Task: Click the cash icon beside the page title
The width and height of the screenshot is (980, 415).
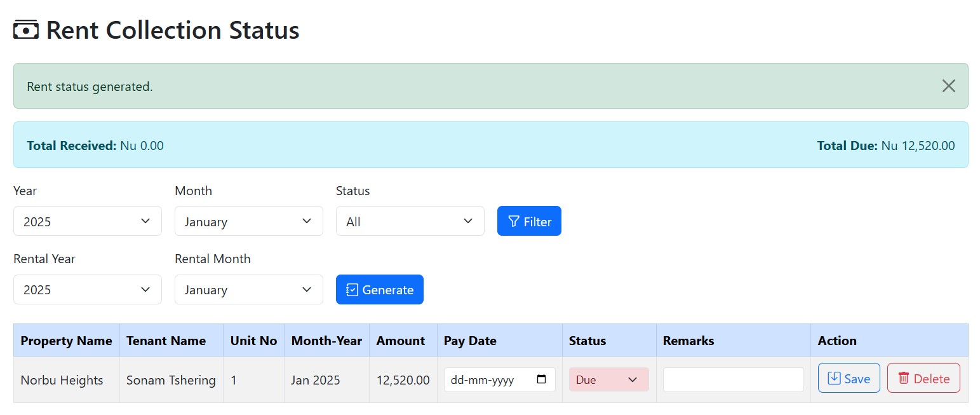Action: click(26, 31)
